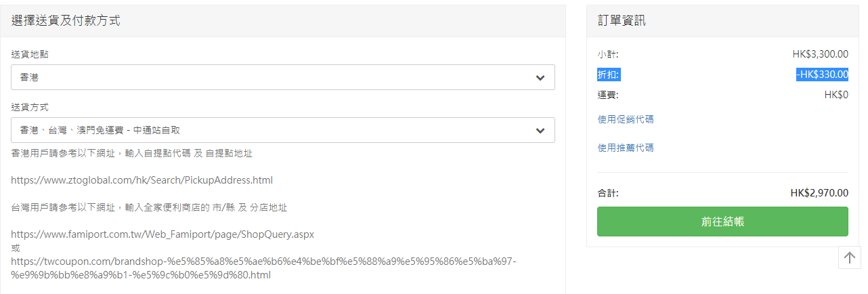Click the 合計 total amount HK$2,970.00

819,193
